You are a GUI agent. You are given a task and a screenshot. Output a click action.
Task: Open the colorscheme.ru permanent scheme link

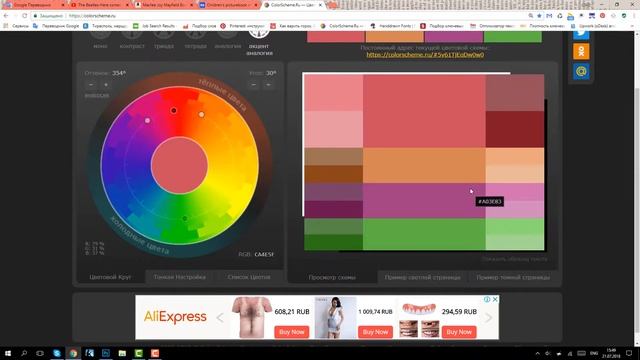coord(425,55)
